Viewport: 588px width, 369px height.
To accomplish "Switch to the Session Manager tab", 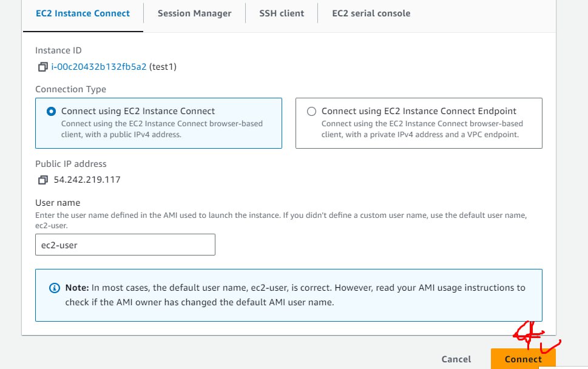I will pyautogui.click(x=194, y=13).
